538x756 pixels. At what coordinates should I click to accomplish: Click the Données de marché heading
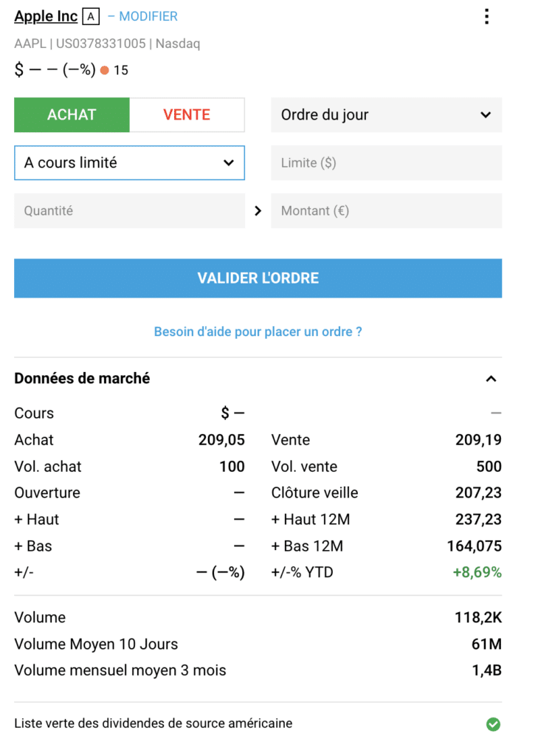pyautogui.click(x=82, y=379)
